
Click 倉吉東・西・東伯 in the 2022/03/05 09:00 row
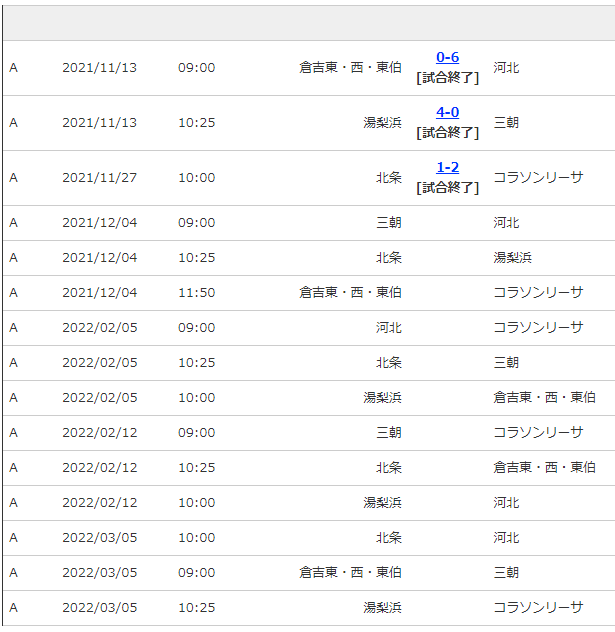point(350,573)
